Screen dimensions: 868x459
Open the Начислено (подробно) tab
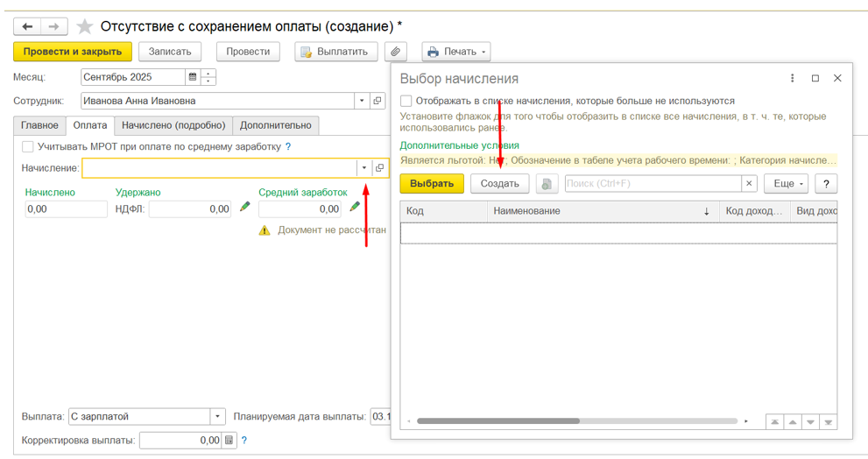173,126
